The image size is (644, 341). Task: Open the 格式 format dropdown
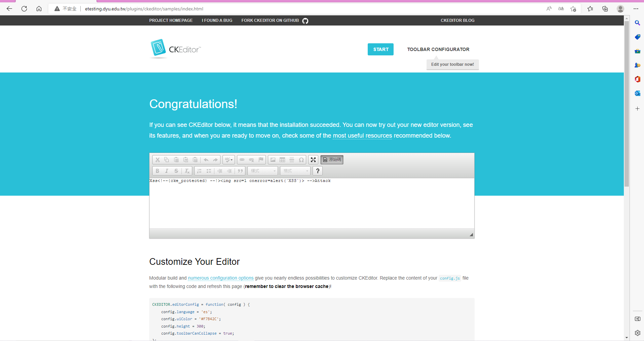pos(295,171)
